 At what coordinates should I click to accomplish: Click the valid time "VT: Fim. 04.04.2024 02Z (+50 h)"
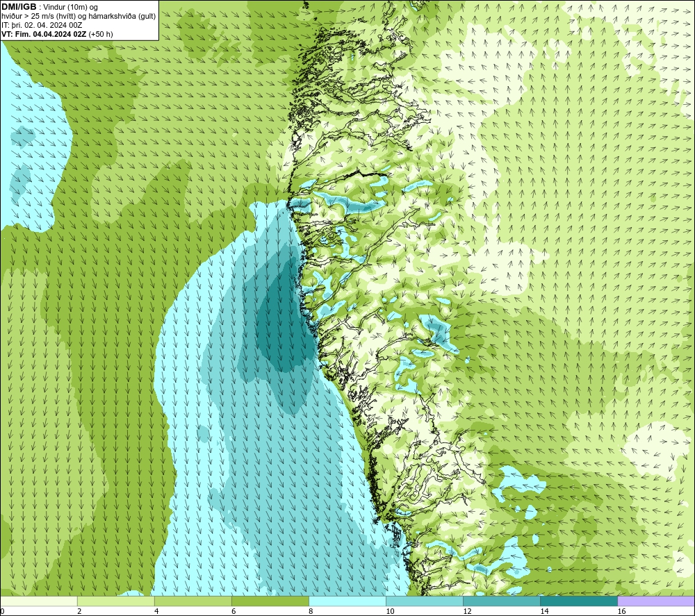57,34
